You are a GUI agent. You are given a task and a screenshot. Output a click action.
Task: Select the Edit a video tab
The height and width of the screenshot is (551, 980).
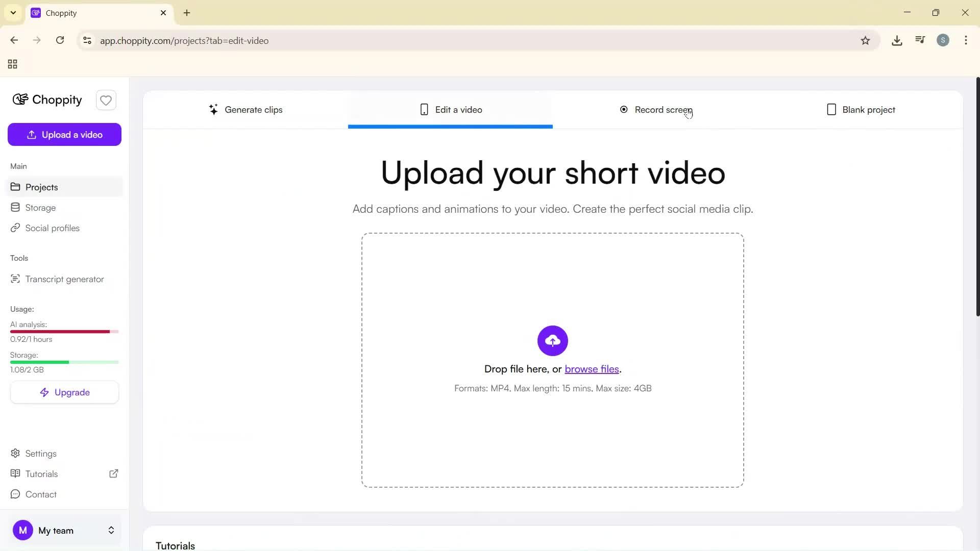click(450, 109)
